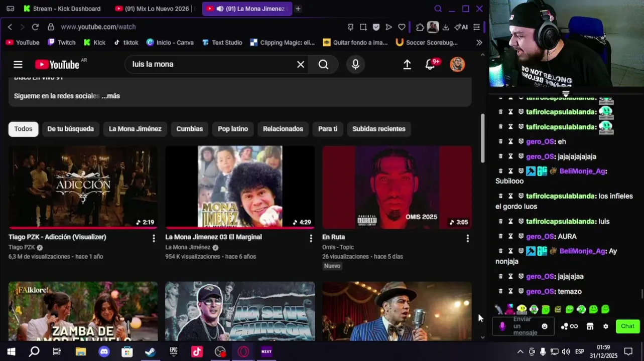Click the green Chat send button
Screen dimensions: 644x361
tap(627, 326)
